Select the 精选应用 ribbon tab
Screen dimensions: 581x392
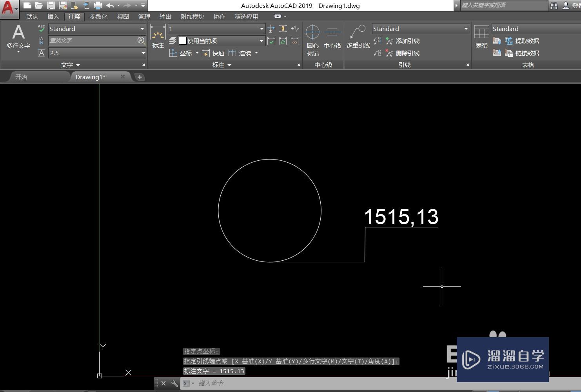pos(247,16)
